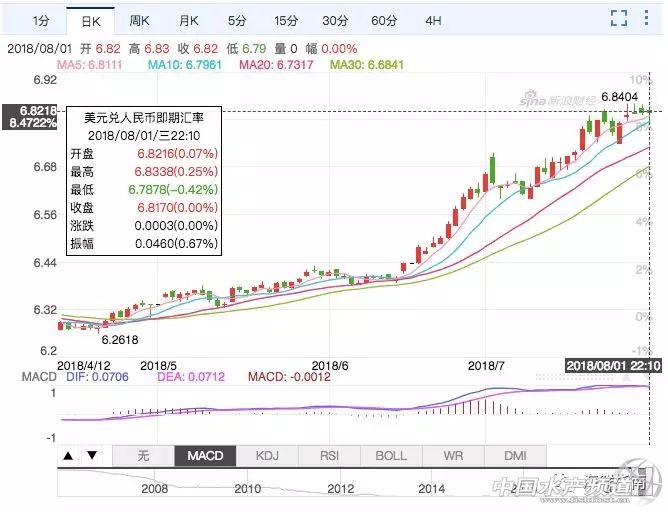Screen dimensions: 668x512
Task: Select the 日K daily candlestick tab
Action: tap(90, 20)
